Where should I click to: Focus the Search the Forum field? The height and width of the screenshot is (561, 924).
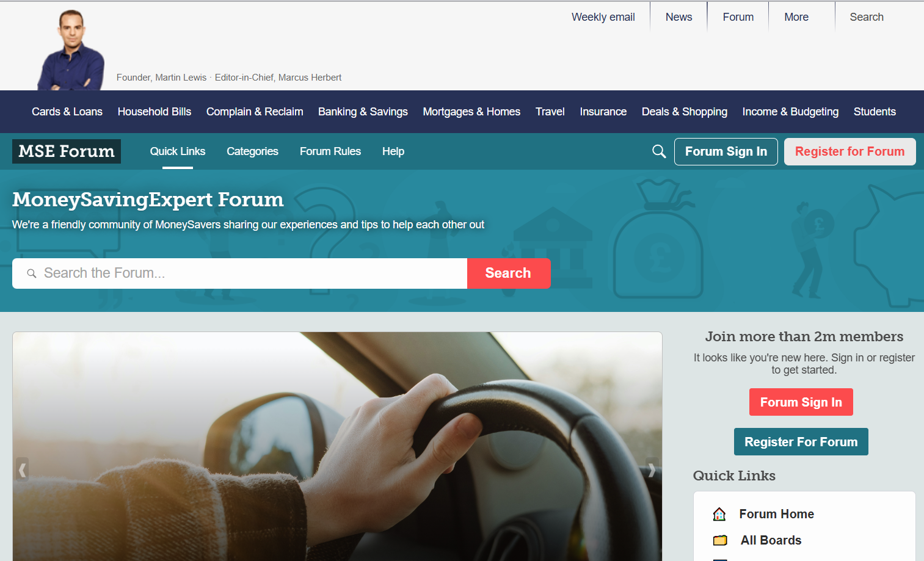(x=239, y=273)
